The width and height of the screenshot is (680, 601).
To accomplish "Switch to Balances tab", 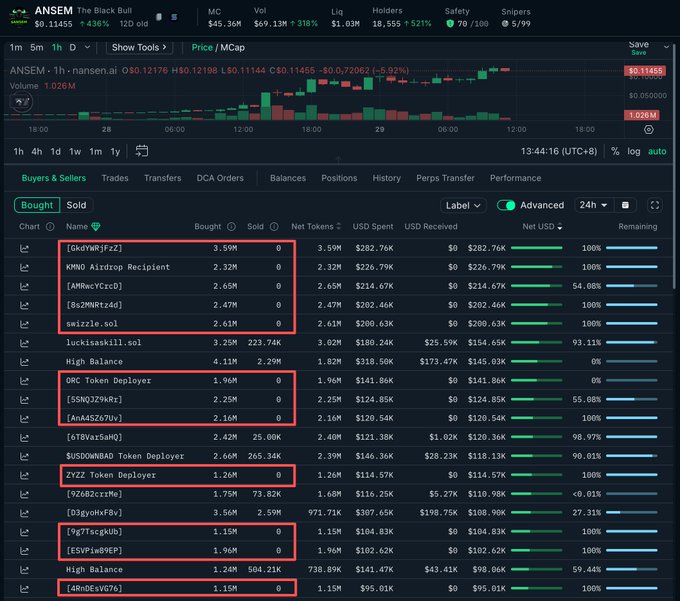I will pyautogui.click(x=288, y=178).
